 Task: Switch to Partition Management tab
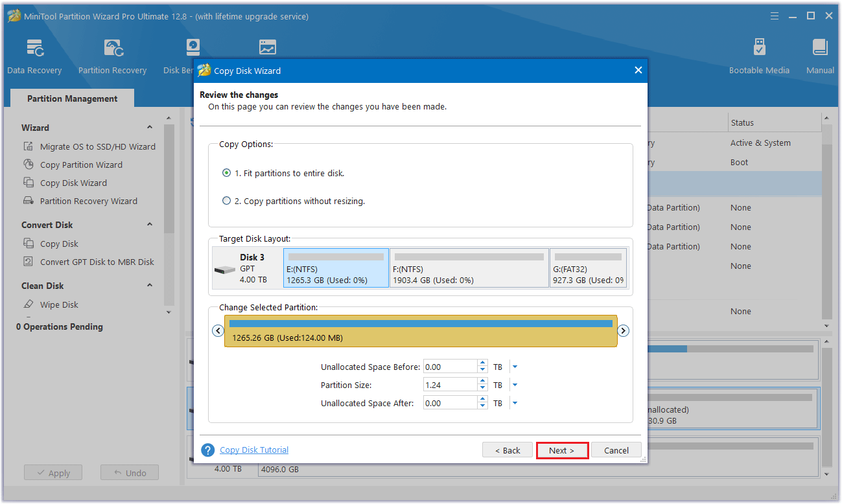coord(73,98)
